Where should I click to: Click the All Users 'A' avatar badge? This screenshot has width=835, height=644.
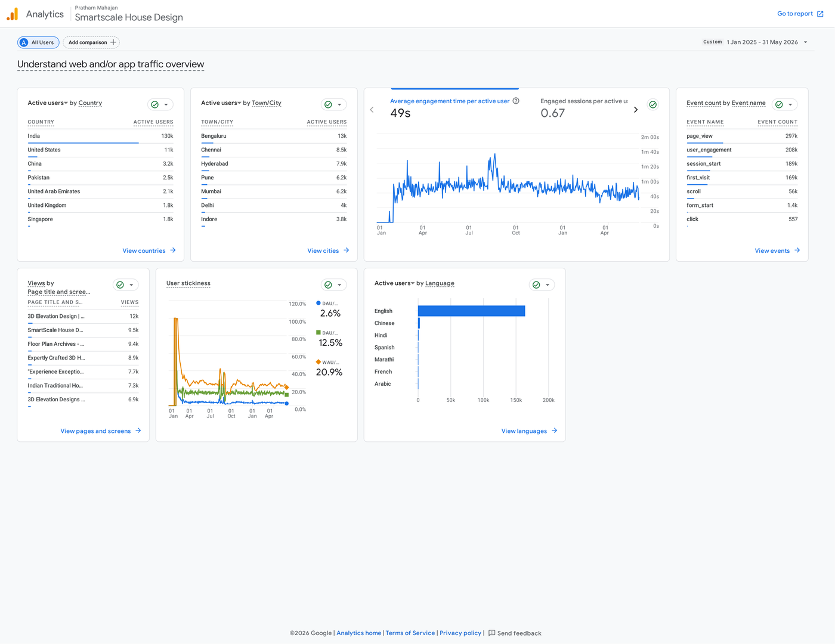click(24, 42)
